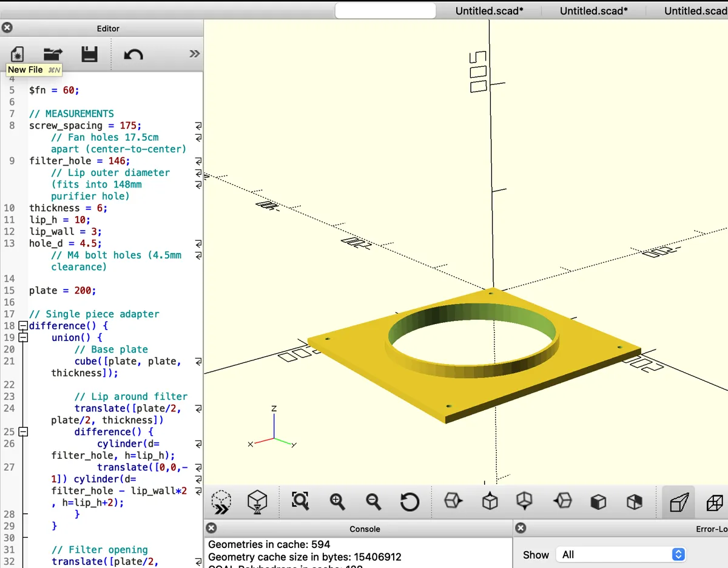Zoom in on the 3D viewport
This screenshot has width=728, height=568.
[337, 502]
